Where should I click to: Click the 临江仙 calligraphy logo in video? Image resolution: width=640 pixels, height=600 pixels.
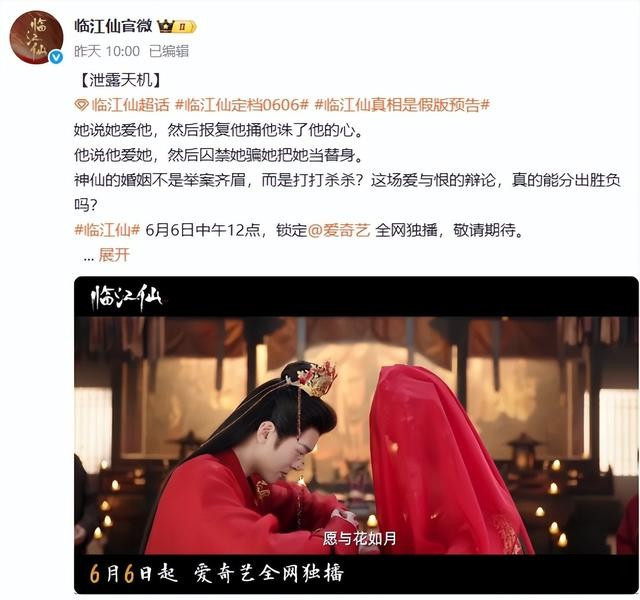point(127,297)
